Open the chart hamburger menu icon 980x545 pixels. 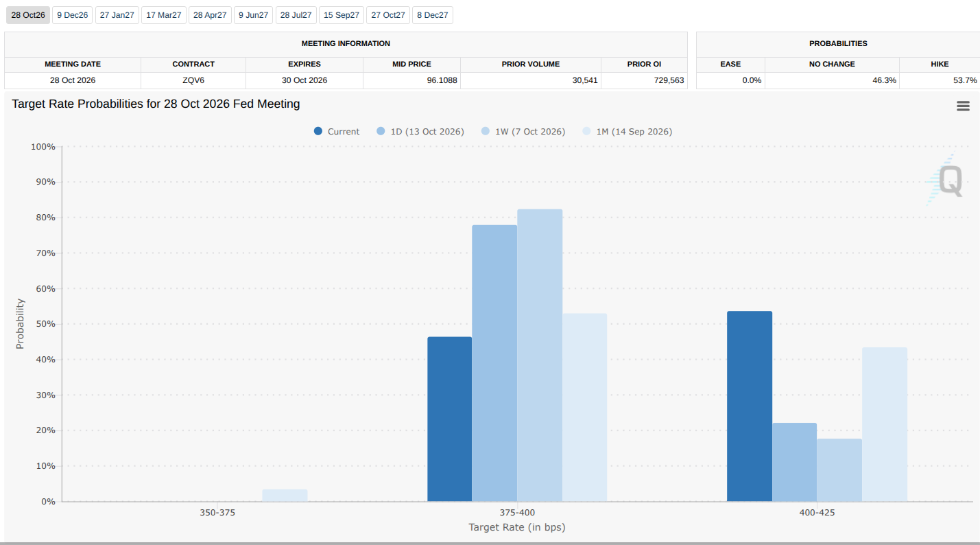(963, 106)
